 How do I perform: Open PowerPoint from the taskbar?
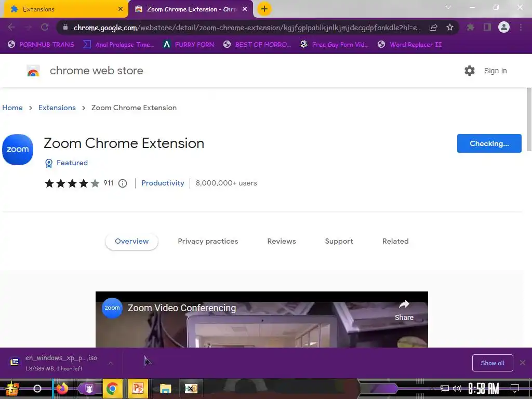(138, 389)
